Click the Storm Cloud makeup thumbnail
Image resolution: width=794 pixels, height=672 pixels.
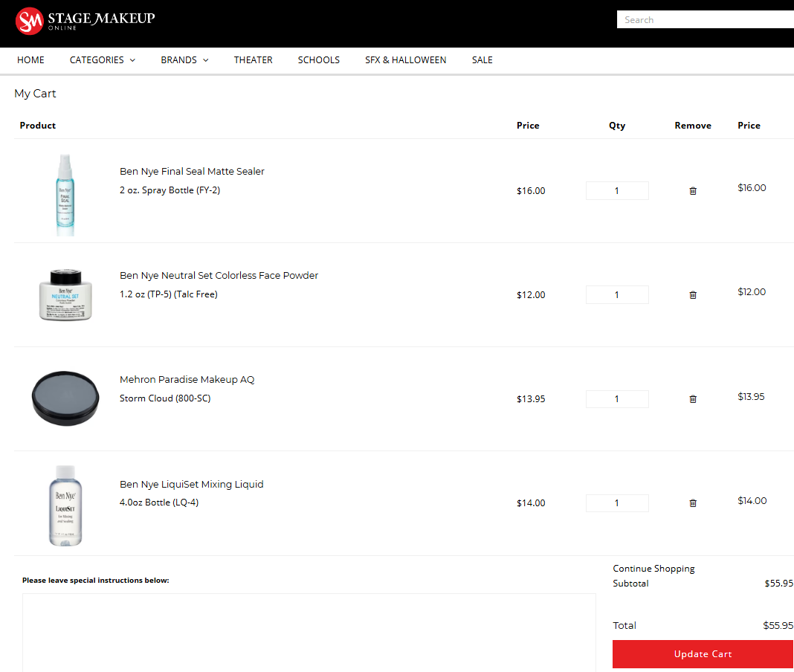click(65, 398)
